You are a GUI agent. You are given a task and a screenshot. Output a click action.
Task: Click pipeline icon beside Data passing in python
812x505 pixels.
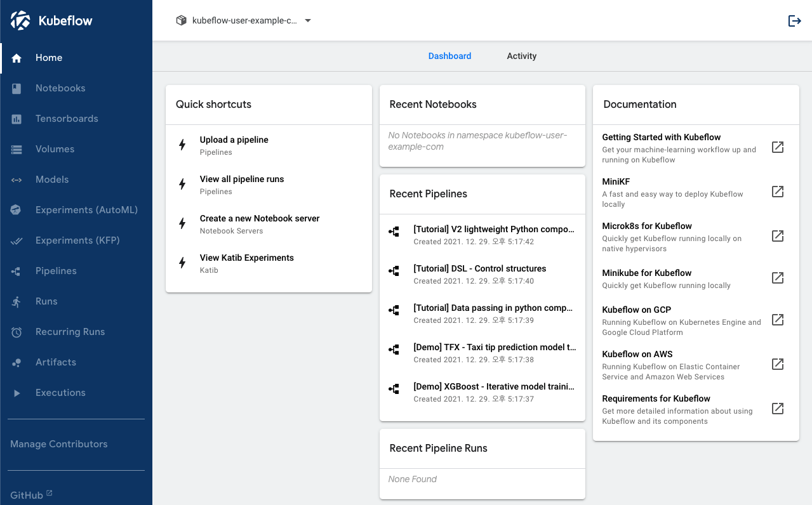(394, 310)
